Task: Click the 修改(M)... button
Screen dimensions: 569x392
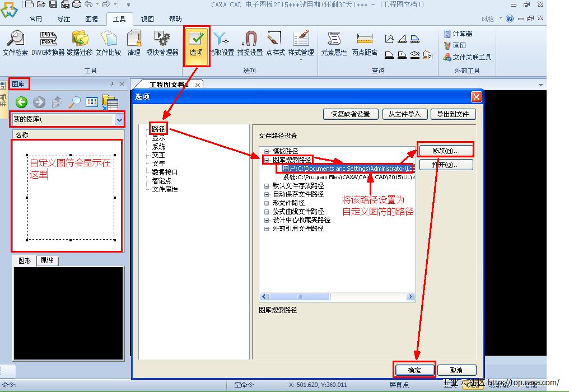Action: [x=446, y=150]
